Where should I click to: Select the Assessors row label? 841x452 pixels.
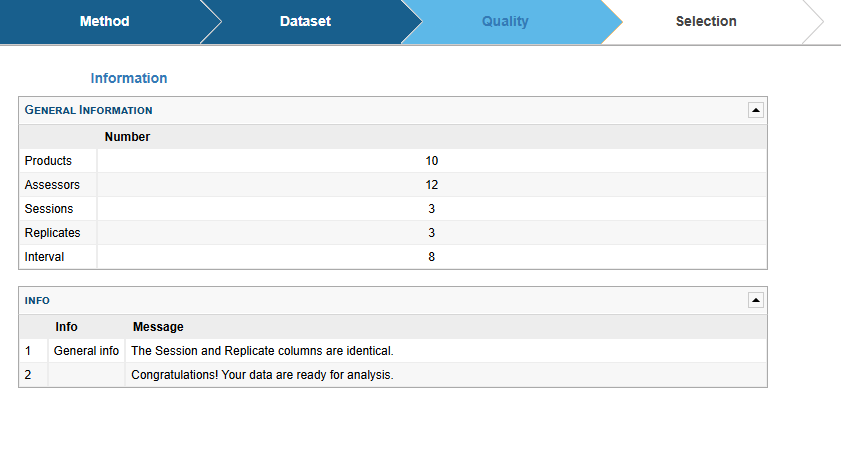[x=52, y=185]
